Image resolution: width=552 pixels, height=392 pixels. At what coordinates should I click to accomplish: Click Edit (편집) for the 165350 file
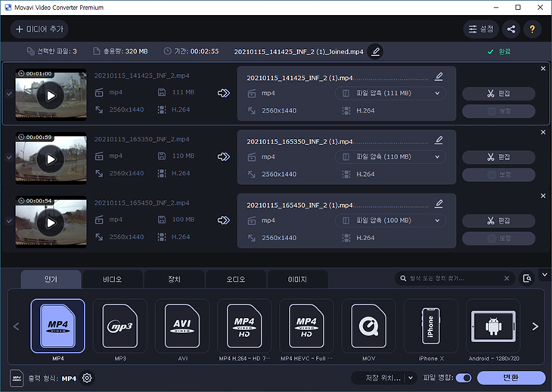click(498, 157)
